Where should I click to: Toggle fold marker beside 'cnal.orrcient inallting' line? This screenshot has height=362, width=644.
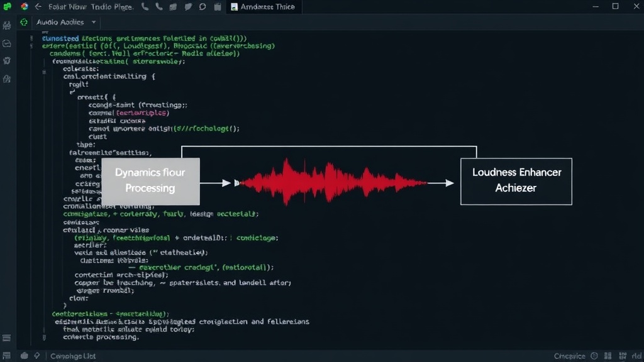coord(45,72)
